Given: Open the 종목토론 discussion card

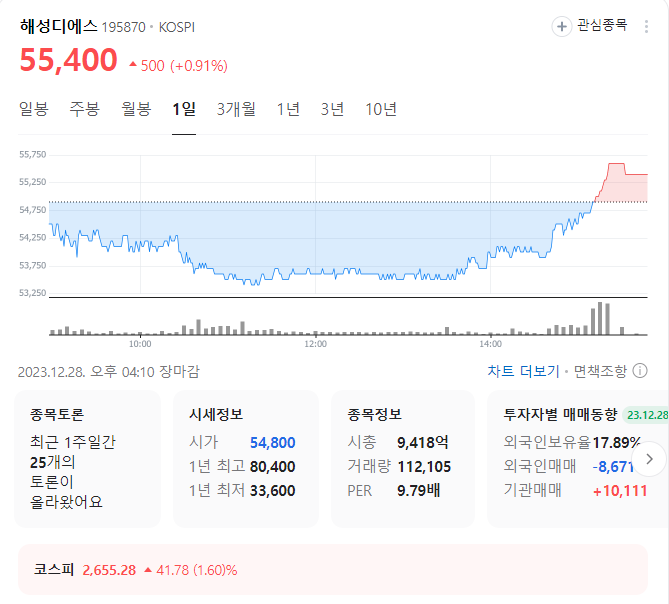Looking at the screenshot, I should pyautogui.click(x=87, y=459).
